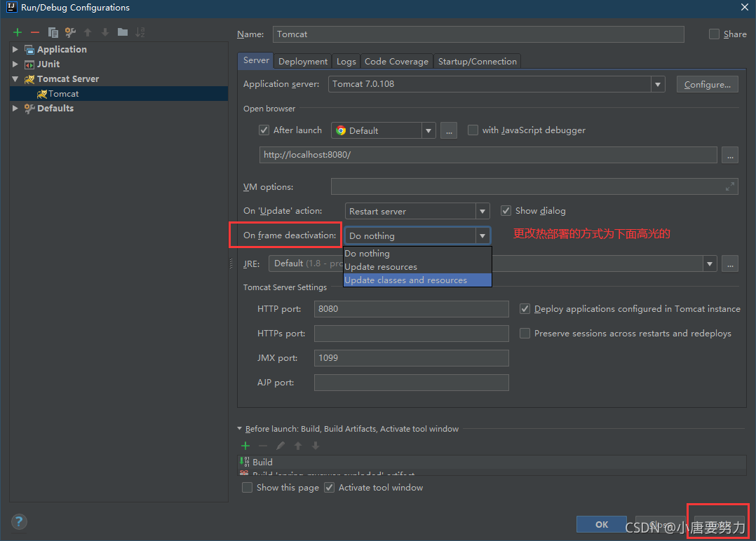Click the Tomcat Server cat icon
Viewport: 756px width, 541px height.
pyautogui.click(x=29, y=79)
